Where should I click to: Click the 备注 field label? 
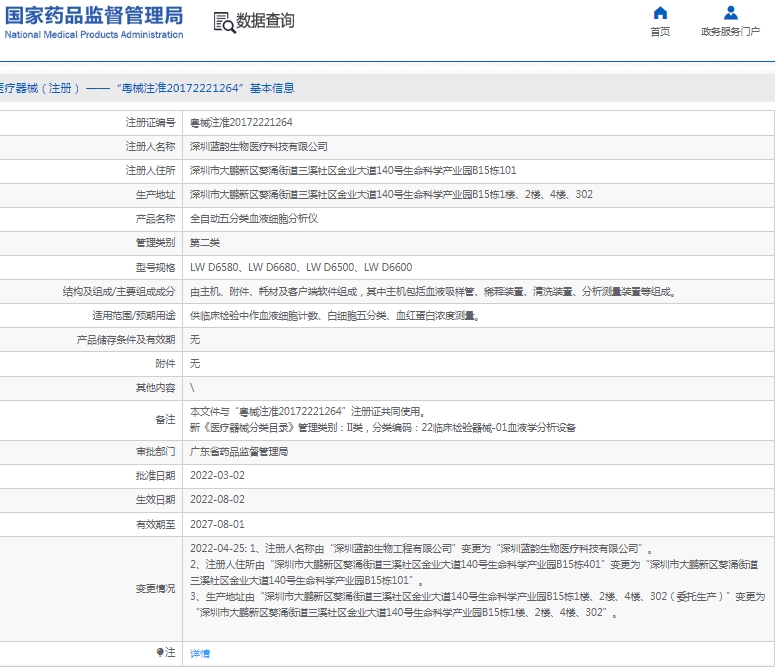[x=165, y=419]
